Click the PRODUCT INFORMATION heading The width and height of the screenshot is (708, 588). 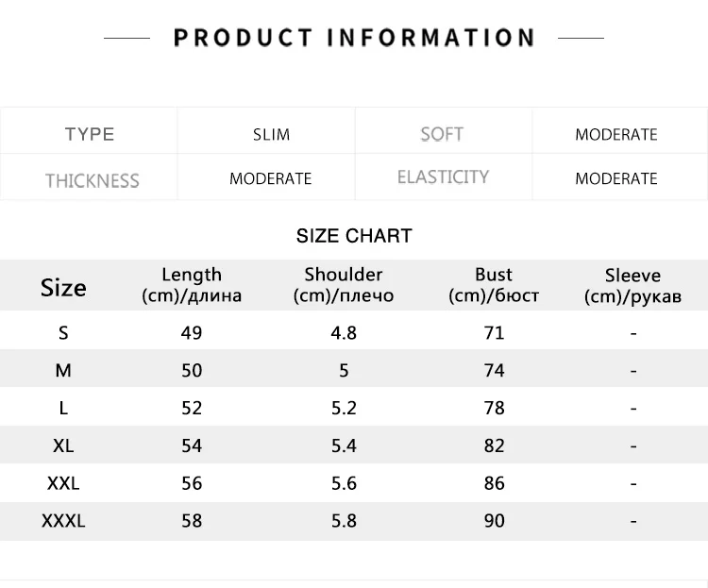354,38
